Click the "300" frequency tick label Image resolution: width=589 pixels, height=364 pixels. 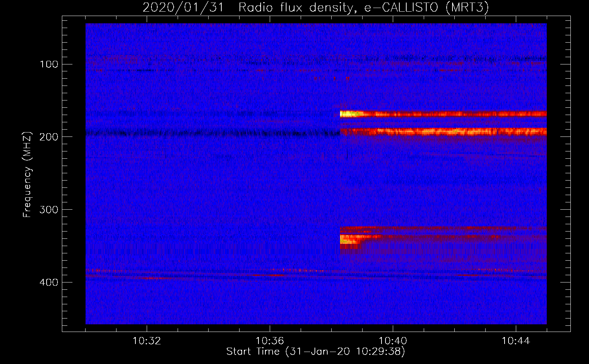pos(49,210)
